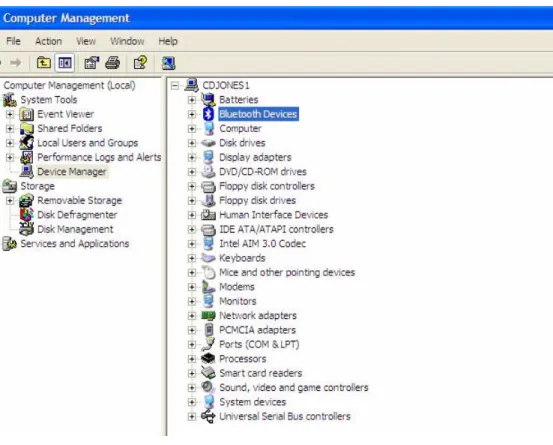Open the Help menu
The width and height of the screenshot is (553, 445).
coord(168,41)
